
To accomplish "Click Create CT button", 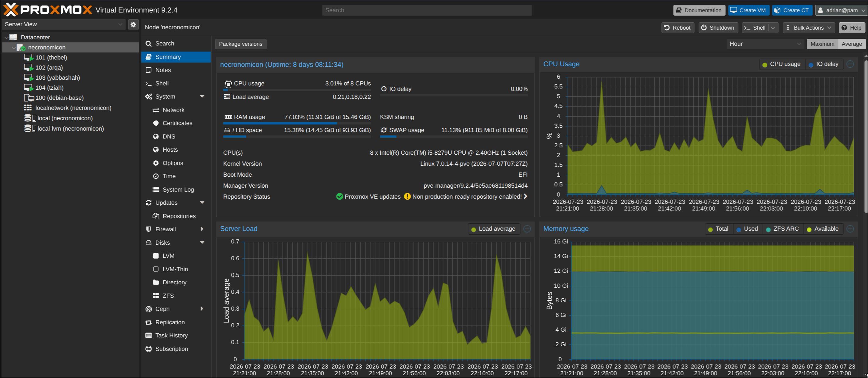I will click(x=792, y=10).
